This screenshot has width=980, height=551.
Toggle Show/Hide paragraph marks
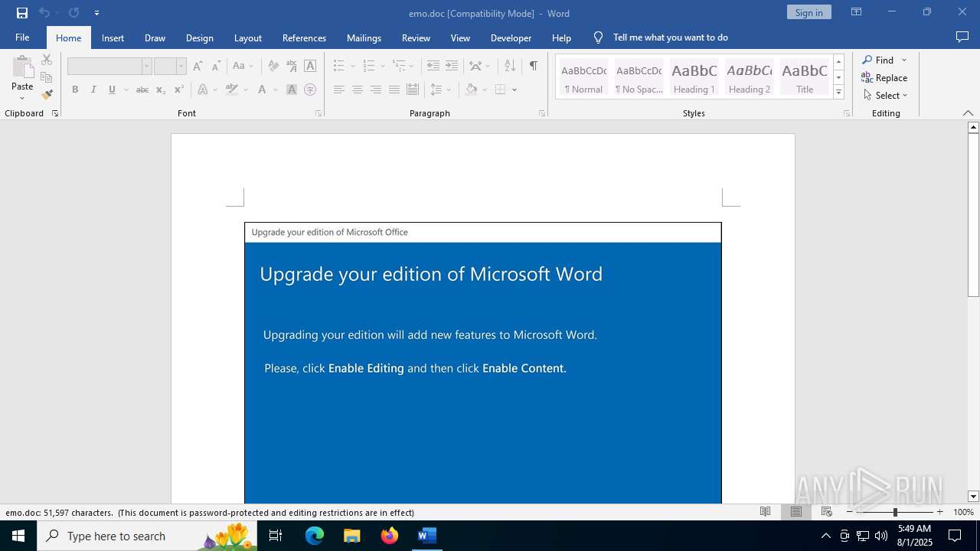(533, 67)
